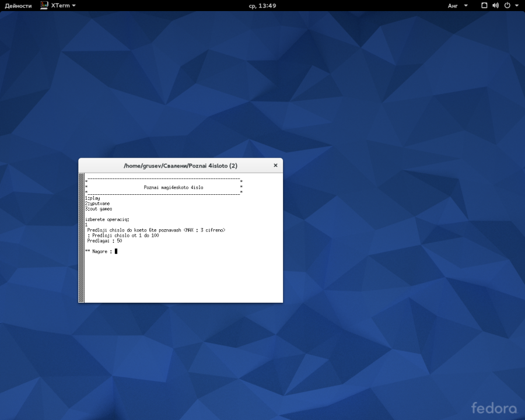Screen dimensions: 525x420
Task: Open the clock calendar showing ср, 13:49
Action: [262, 6]
